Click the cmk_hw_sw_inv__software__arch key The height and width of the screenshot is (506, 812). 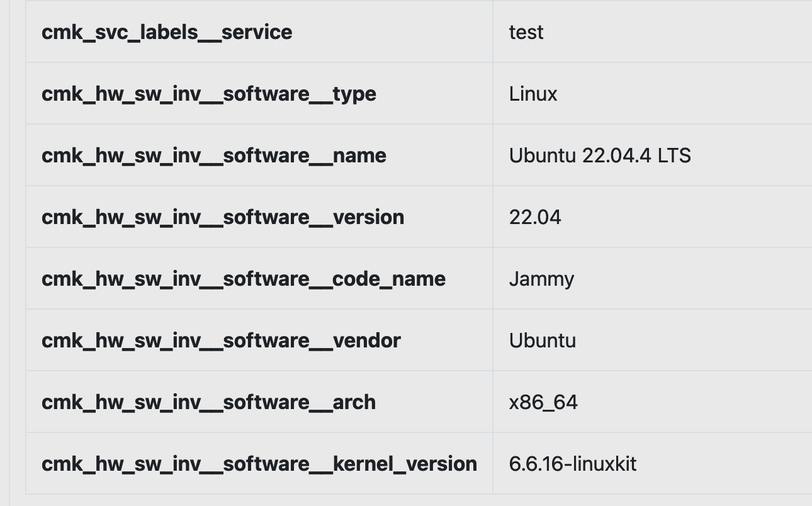[208, 402]
